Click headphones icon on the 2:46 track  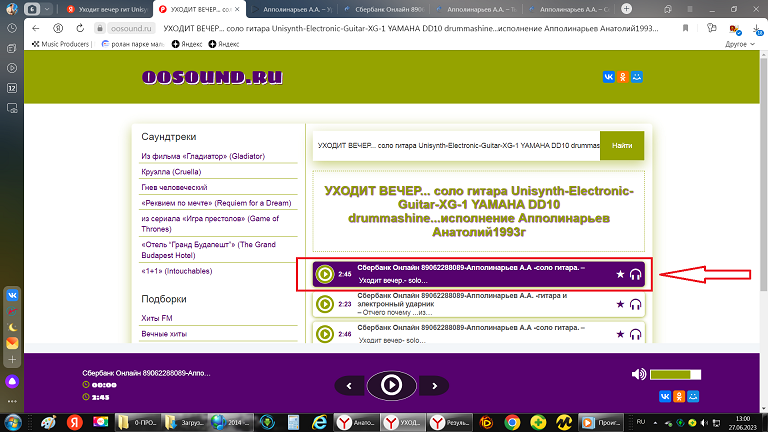[635, 335]
